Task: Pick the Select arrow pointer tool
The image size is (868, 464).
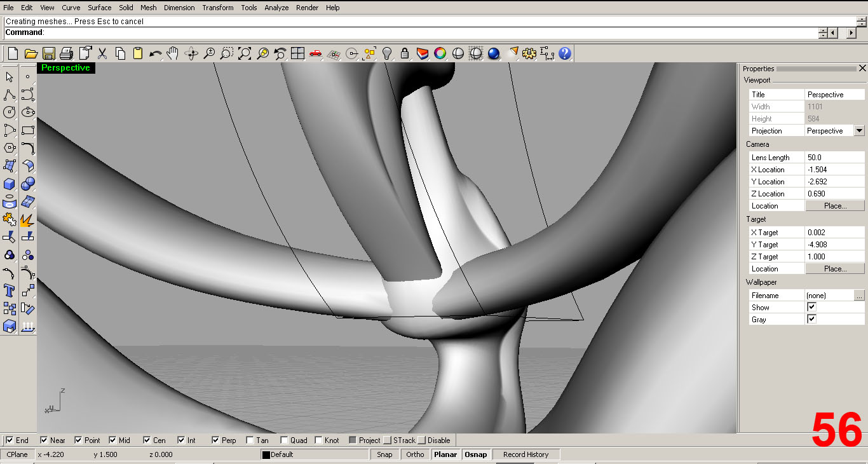Action: [x=10, y=77]
